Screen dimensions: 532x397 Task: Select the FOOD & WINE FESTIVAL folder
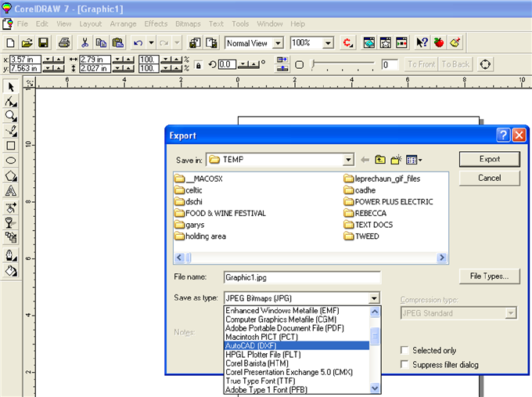coord(220,213)
